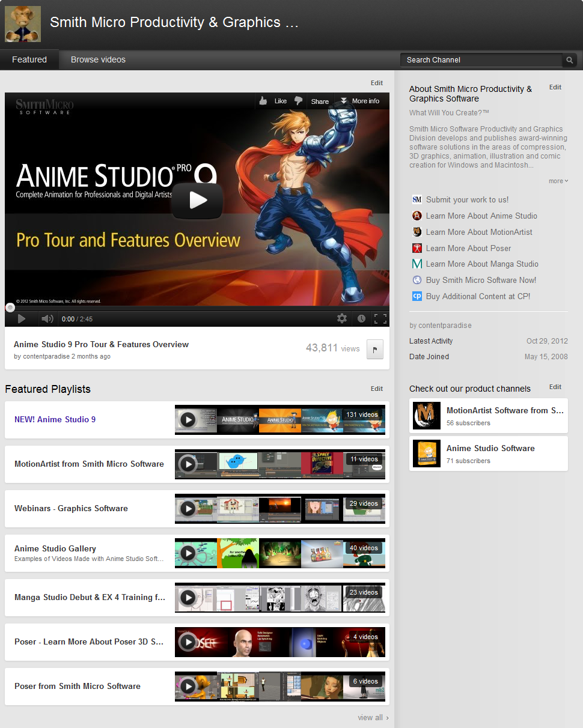Open Learn More About Poser link
583x728 pixels.
pos(469,248)
